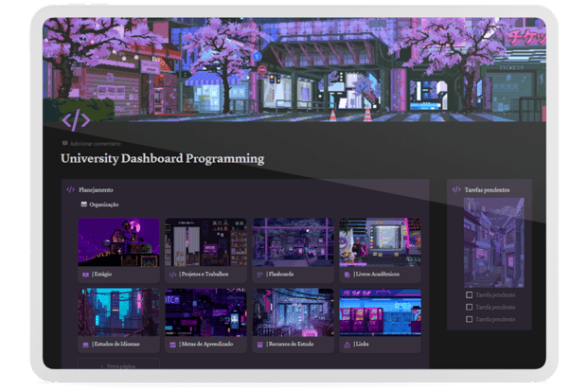Viewport: 588px width, 392px height.
Task: Check the bottom Tarefa pendente checkbox
Action: pyautogui.click(x=469, y=319)
